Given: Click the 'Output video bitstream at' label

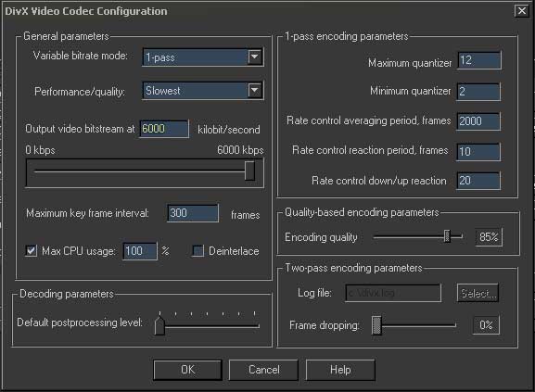Looking at the screenshot, I should pyautogui.click(x=80, y=129).
